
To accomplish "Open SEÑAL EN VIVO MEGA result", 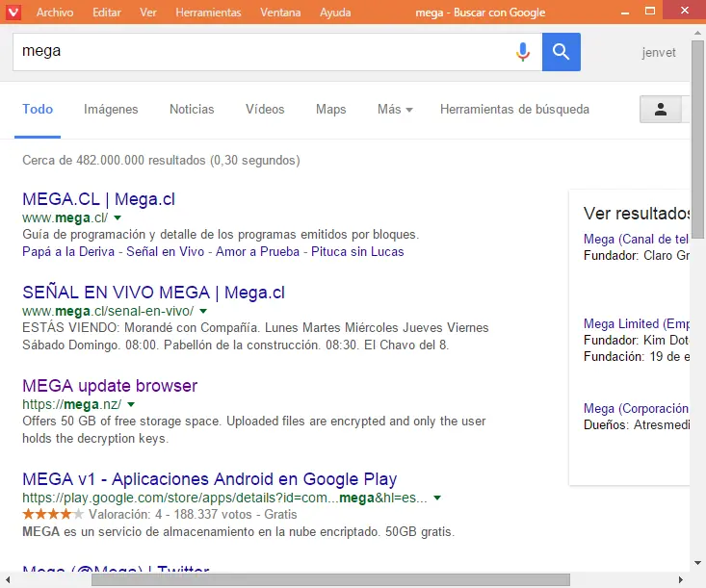I will (x=153, y=293).
